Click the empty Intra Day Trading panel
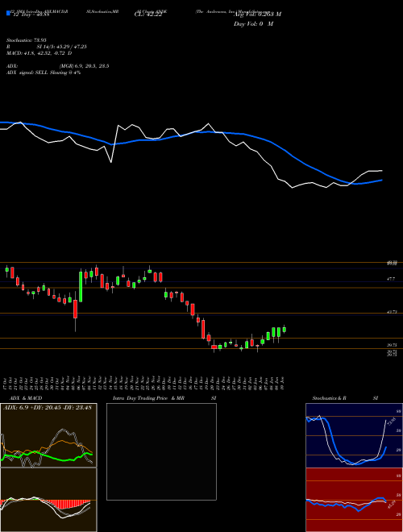The height and width of the screenshot is (532, 403). click(161, 451)
